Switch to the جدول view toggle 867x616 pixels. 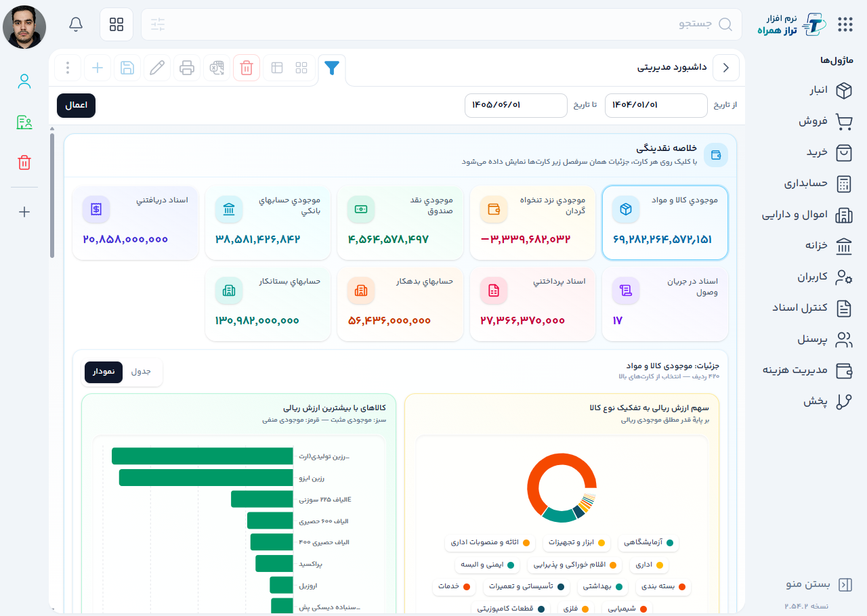point(141,372)
